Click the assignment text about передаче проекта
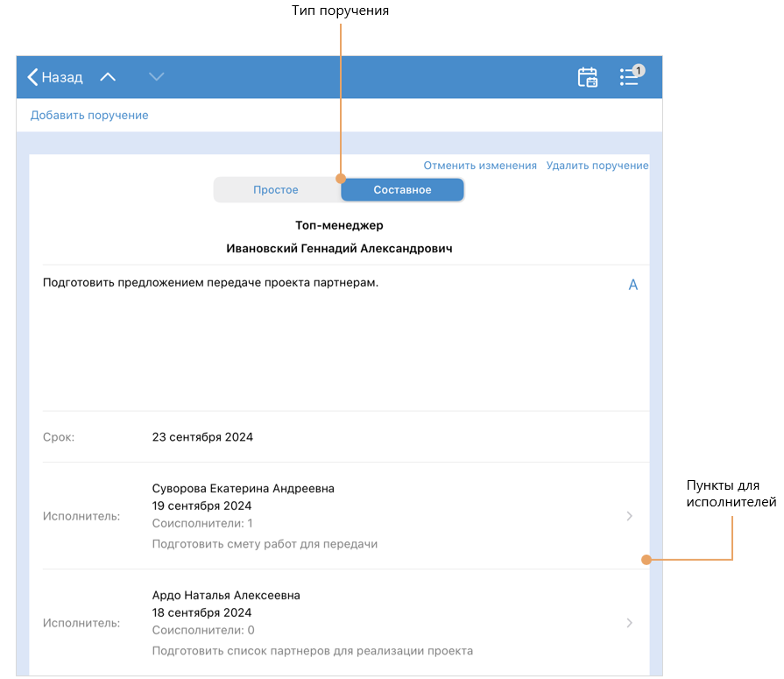This screenshot has width=784, height=679. 210,283
